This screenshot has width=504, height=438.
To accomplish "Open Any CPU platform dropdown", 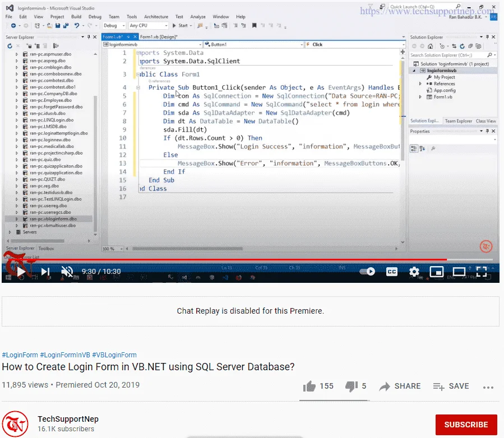I will point(148,25).
